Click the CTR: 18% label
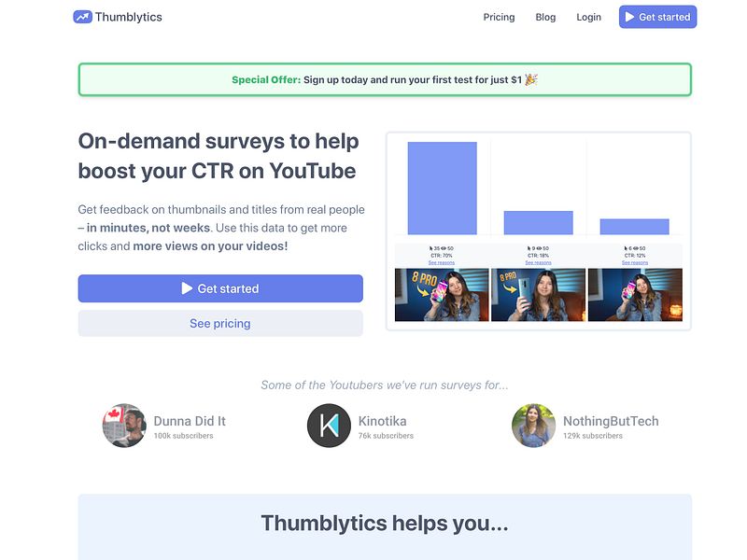The height and width of the screenshot is (560, 747). coord(539,256)
